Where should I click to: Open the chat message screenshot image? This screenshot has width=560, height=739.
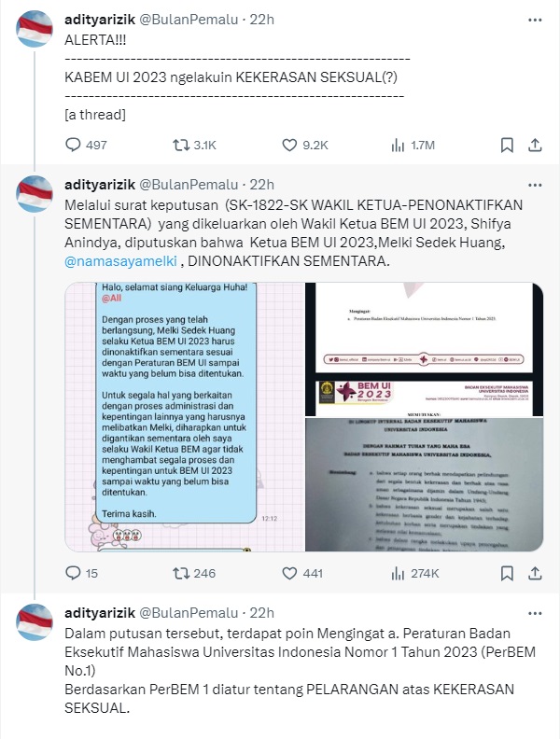(x=184, y=417)
